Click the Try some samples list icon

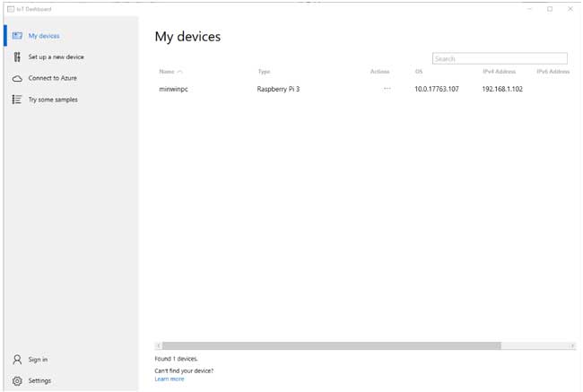click(x=17, y=100)
